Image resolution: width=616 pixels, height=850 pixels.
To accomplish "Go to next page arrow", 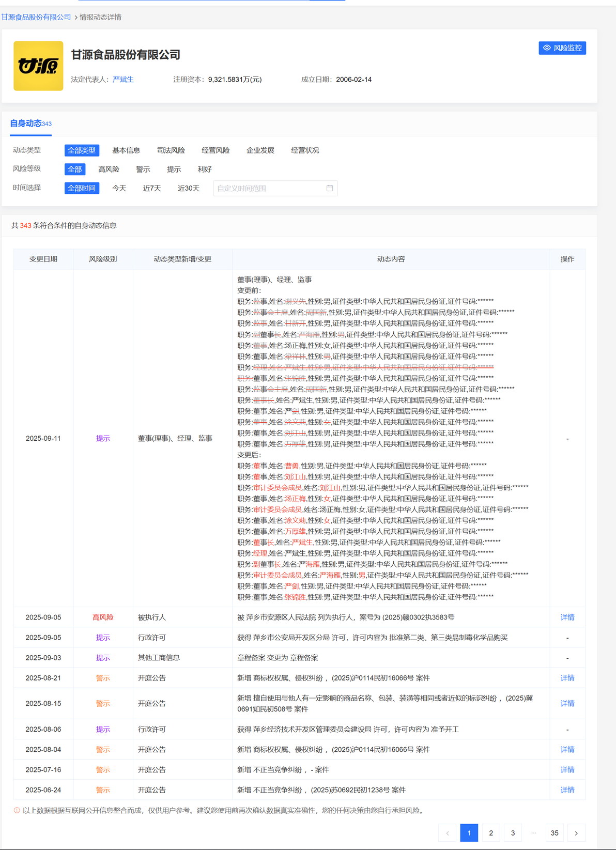I will pyautogui.click(x=576, y=833).
